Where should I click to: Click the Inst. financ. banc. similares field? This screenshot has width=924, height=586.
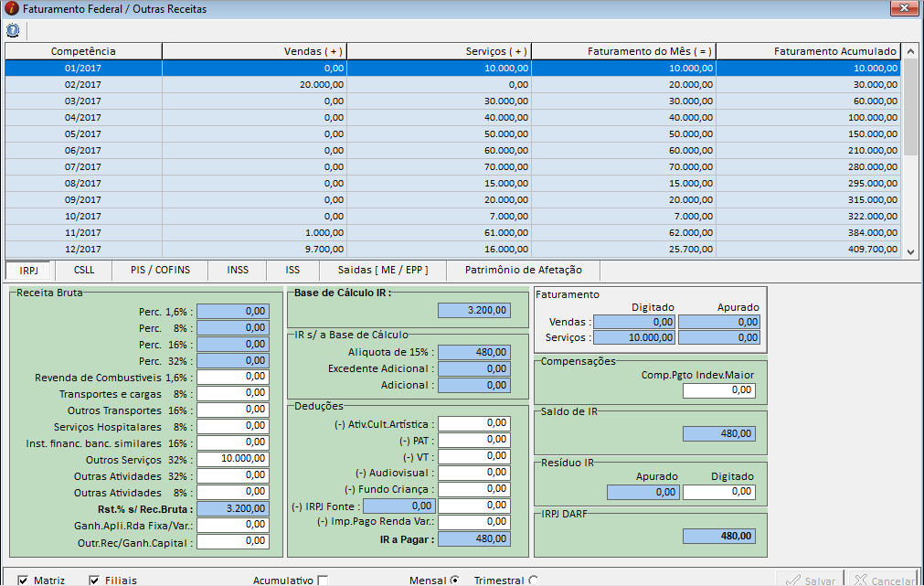point(233,442)
